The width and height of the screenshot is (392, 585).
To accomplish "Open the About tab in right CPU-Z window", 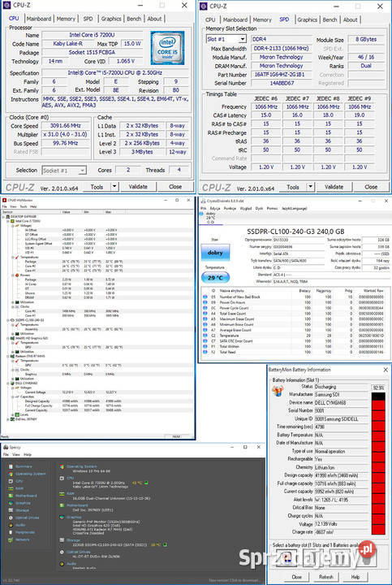I will [x=351, y=19].
